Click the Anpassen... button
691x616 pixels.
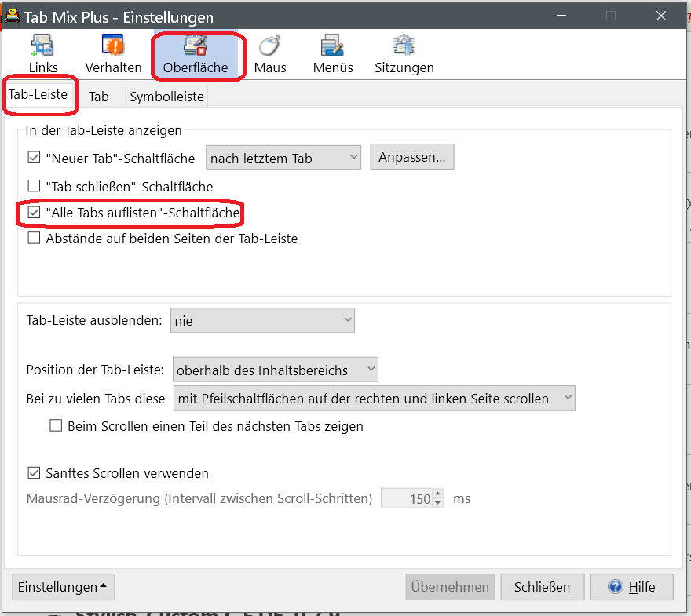[x=412, y=157]
